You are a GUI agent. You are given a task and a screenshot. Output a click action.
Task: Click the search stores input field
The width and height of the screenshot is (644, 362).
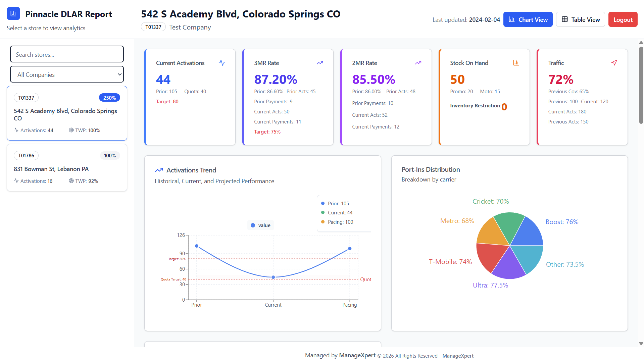67,54
